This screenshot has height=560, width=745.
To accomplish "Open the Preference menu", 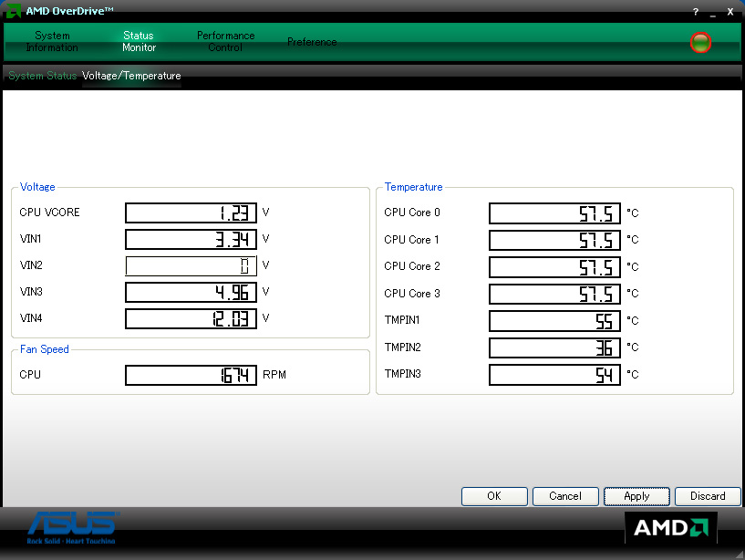I will click(312, 42).
